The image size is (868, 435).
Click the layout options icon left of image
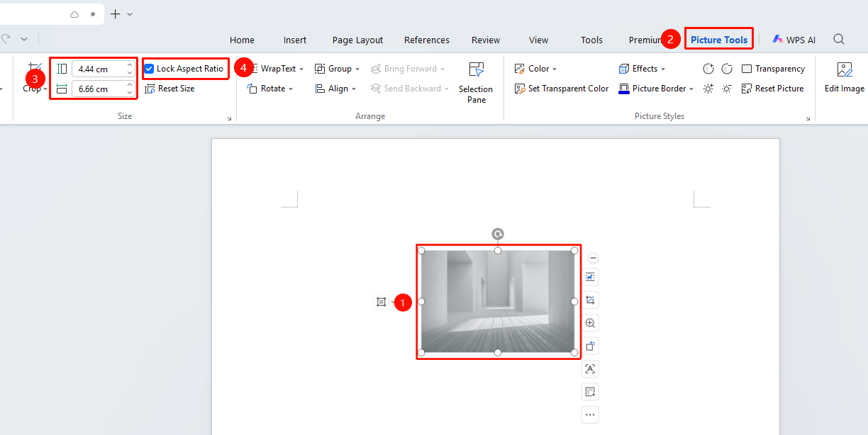382,302
